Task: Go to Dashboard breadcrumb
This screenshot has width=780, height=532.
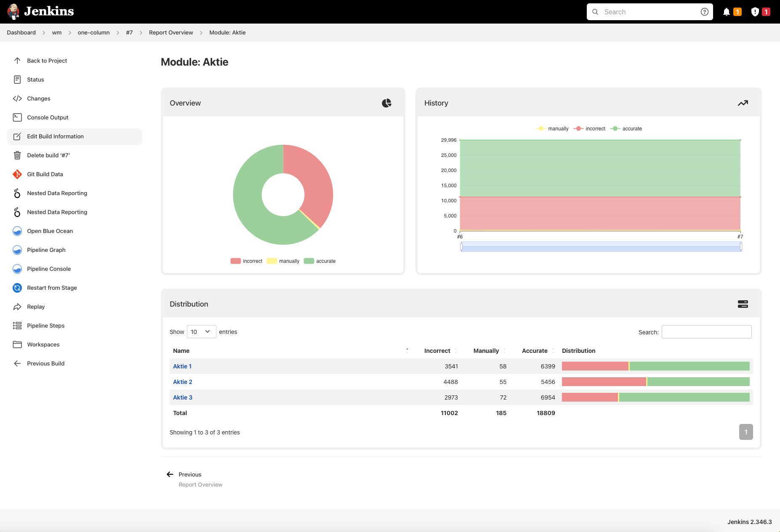Action: (x=21, y=32)
